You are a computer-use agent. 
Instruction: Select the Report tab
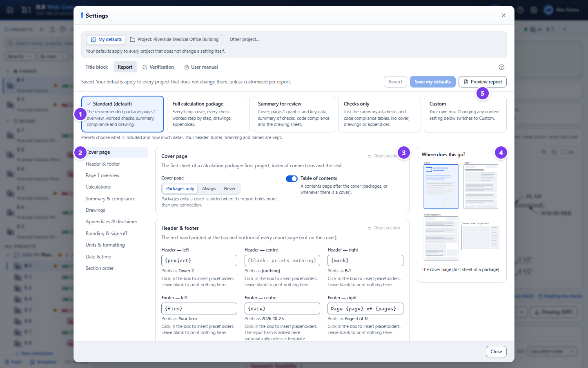(x=125, y=67)
